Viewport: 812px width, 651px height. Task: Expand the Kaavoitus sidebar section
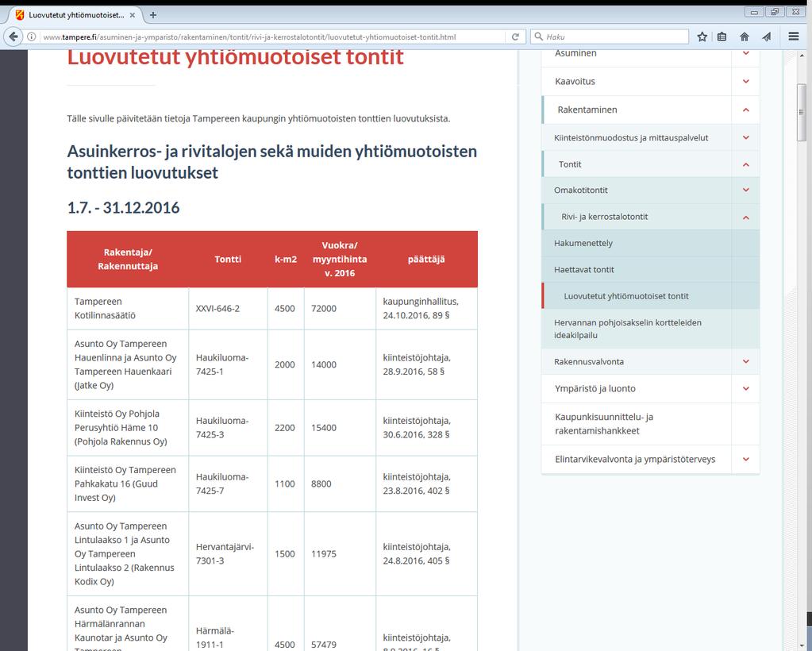tap(745, 81)
